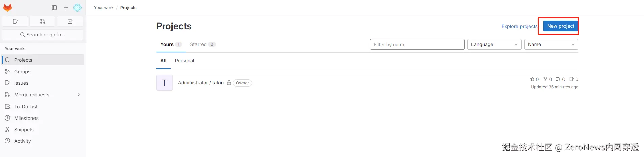The height and width of the screenshot is (157, 644).
Task: Open the Name sort dropdown
Action: 551,44
